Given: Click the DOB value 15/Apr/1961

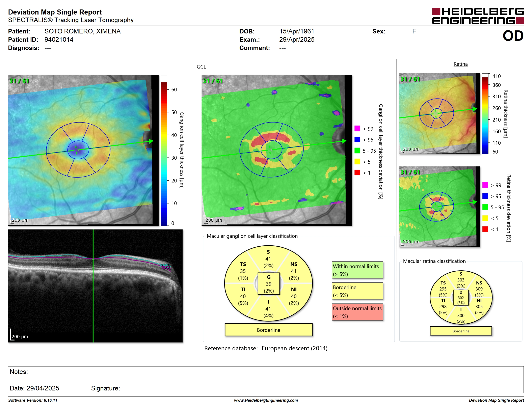Looking at the screenshot, I should [297, 31].
